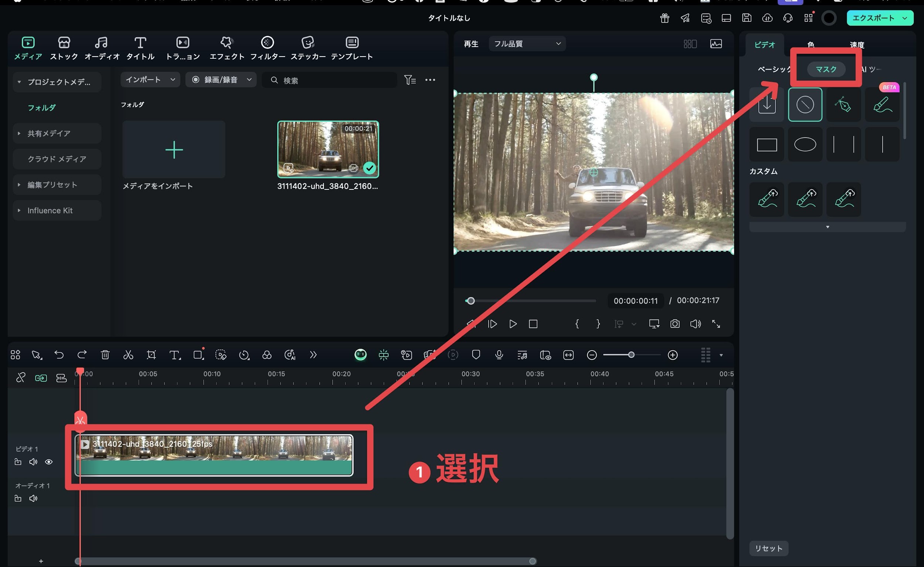Open the gift icon in title bar
Screen dimensions: 924x567
coord(665,18)
